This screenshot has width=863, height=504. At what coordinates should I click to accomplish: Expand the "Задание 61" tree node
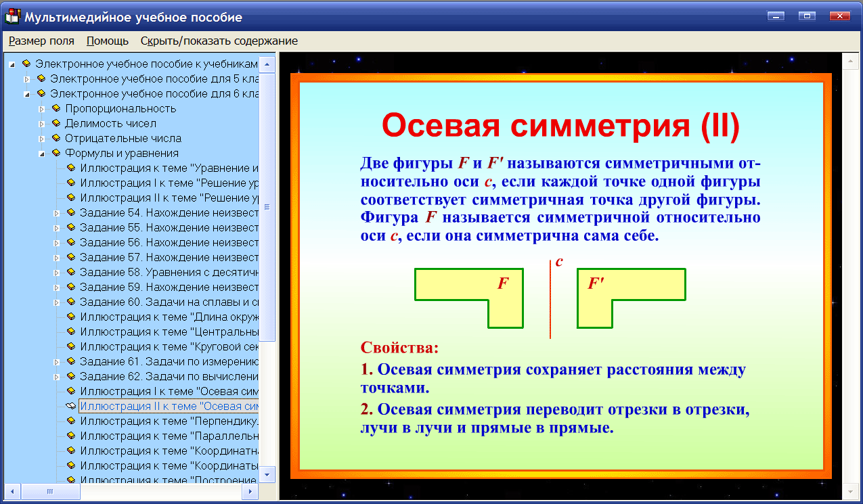[57, 361]
